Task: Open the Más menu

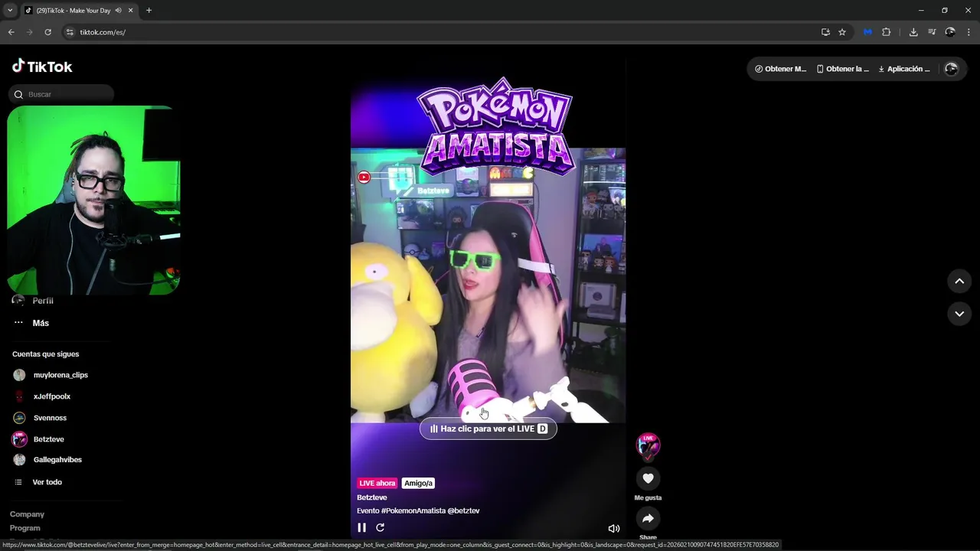Action: [41, 323]
